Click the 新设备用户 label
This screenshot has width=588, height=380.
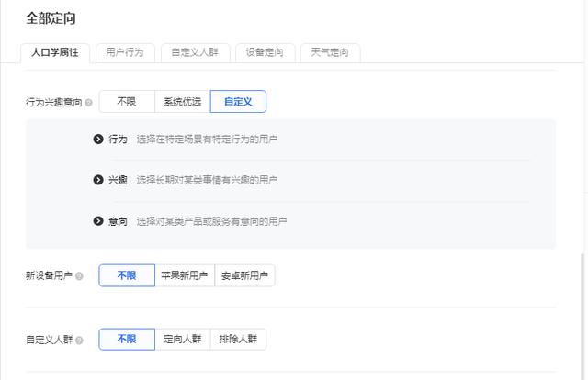pyautogui.click(x=49, y=275)
